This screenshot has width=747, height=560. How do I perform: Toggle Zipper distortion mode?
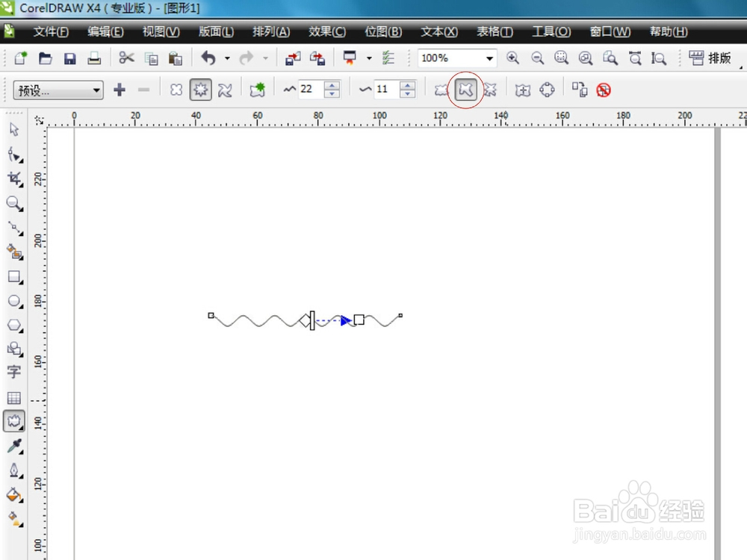[200, 90]
